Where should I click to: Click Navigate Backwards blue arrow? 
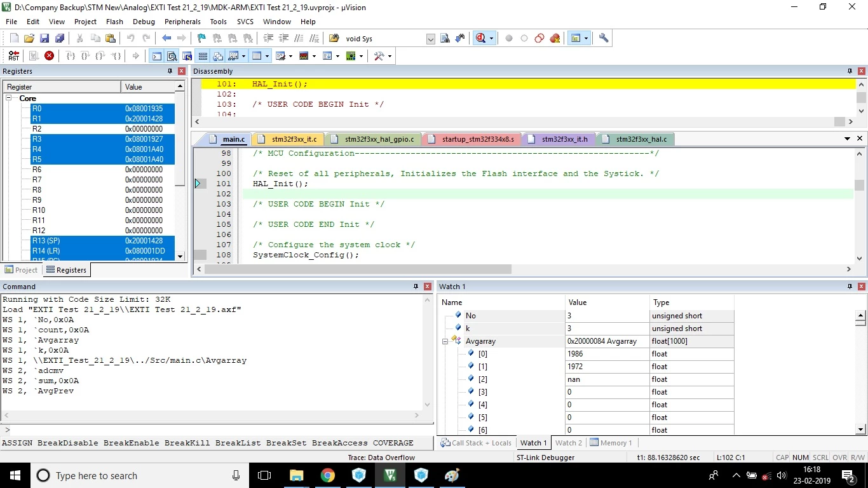166,38
